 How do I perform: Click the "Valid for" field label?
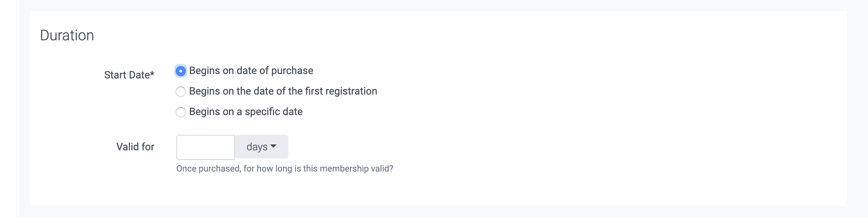[135, 147]
